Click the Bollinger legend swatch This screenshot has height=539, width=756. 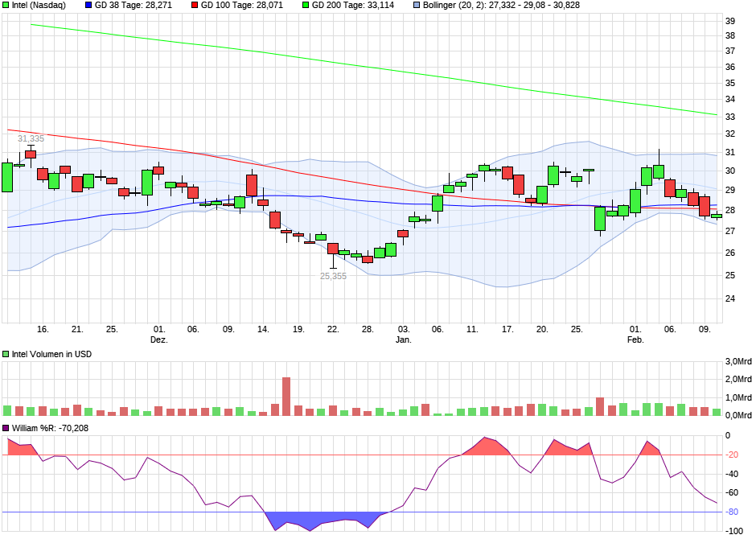(417, 6)
